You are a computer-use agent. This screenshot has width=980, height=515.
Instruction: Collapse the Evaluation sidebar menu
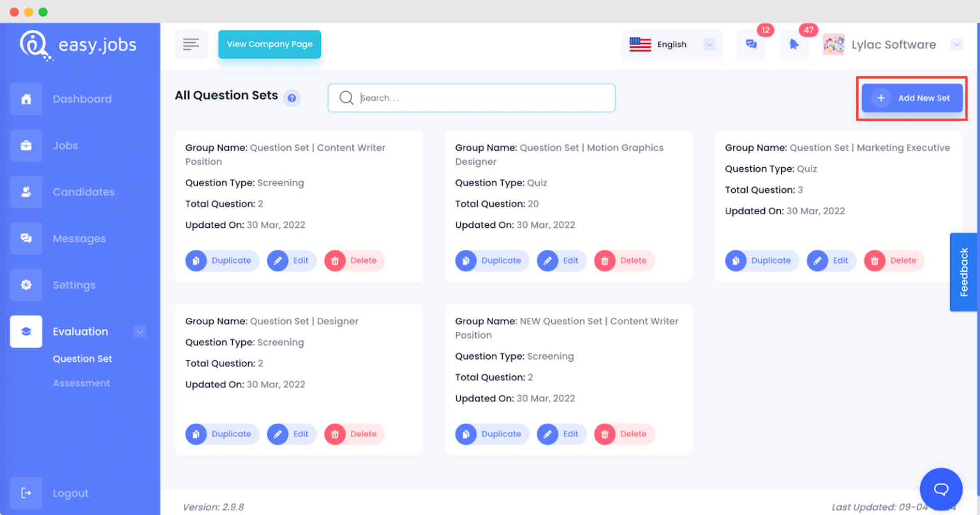click(140, 331)
